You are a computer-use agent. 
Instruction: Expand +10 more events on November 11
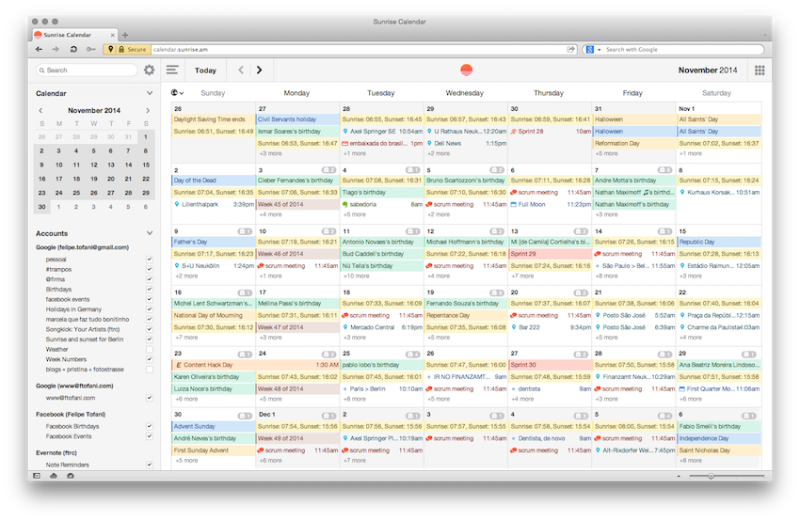[x=356, y=276]
